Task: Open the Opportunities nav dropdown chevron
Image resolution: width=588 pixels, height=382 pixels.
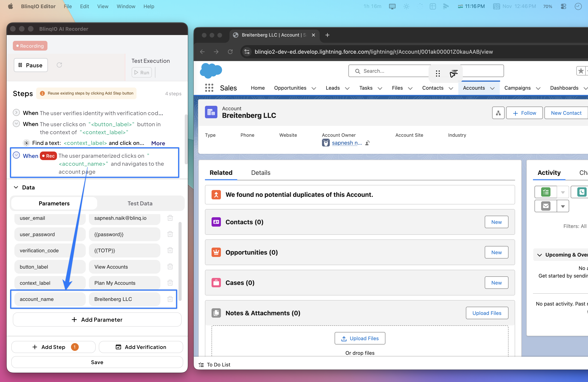Action: (x=314, y=88)
